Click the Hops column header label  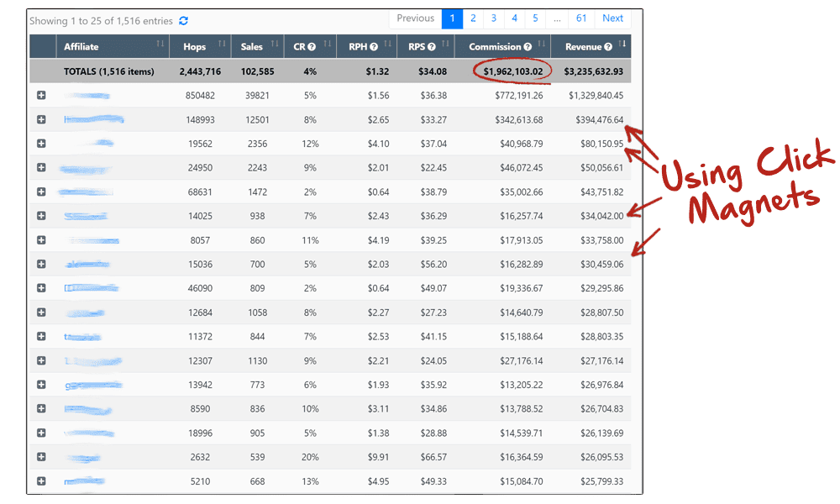coord(195,47)
